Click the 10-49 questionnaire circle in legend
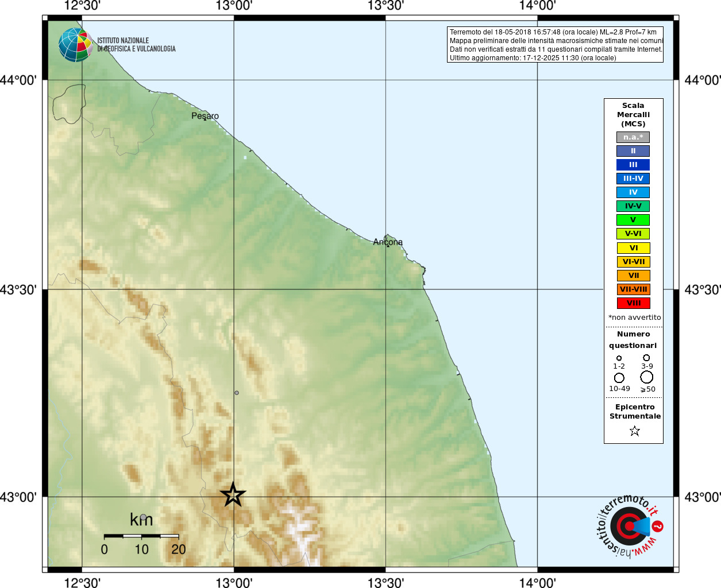This screenshot has width=721, height=588. pyautogui.click(x=619, y=378)
